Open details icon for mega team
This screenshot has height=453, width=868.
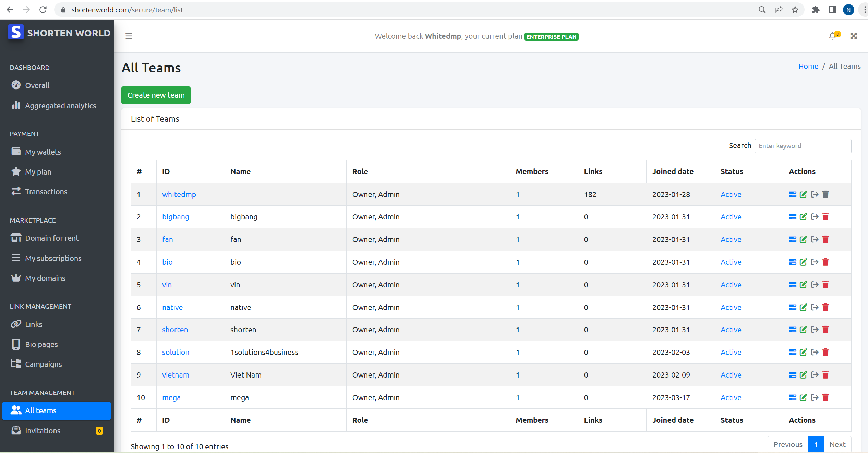click(x=792, y=397)
